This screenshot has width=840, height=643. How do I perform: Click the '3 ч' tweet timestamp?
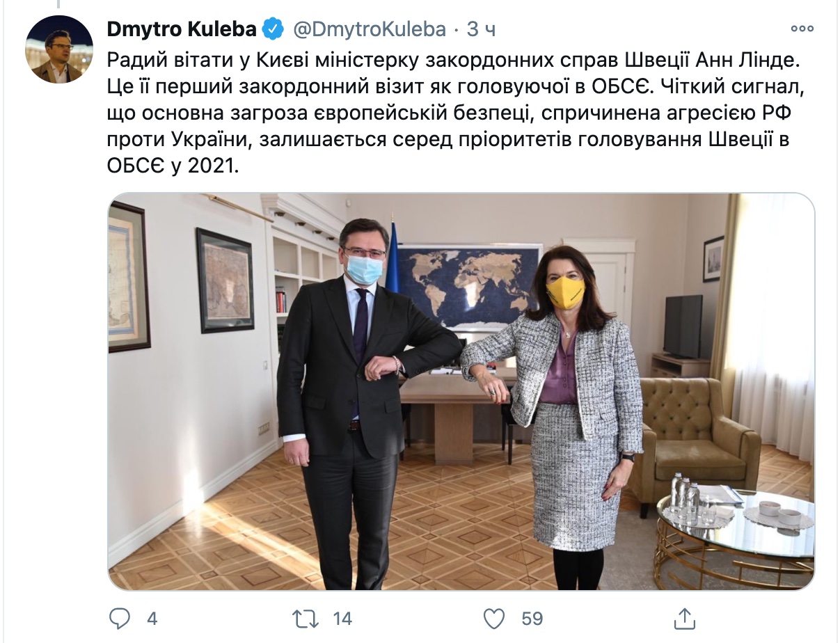pos(481,29)
